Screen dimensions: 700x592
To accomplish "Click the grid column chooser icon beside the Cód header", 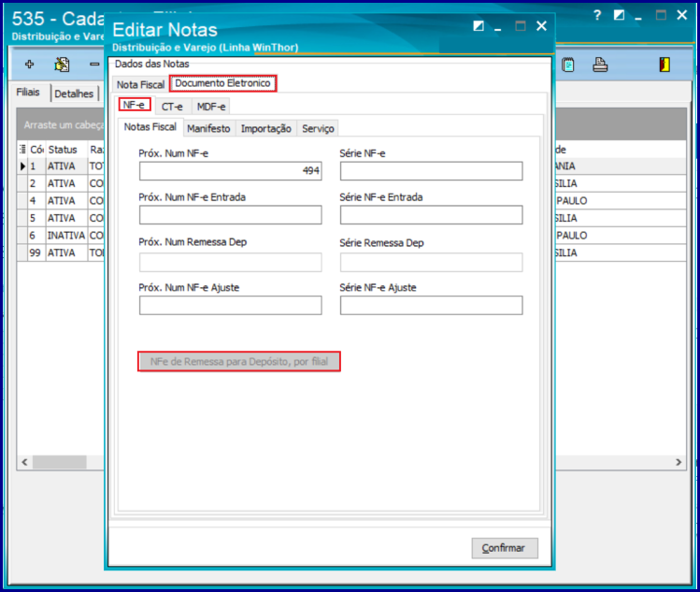I will (22, 150).
